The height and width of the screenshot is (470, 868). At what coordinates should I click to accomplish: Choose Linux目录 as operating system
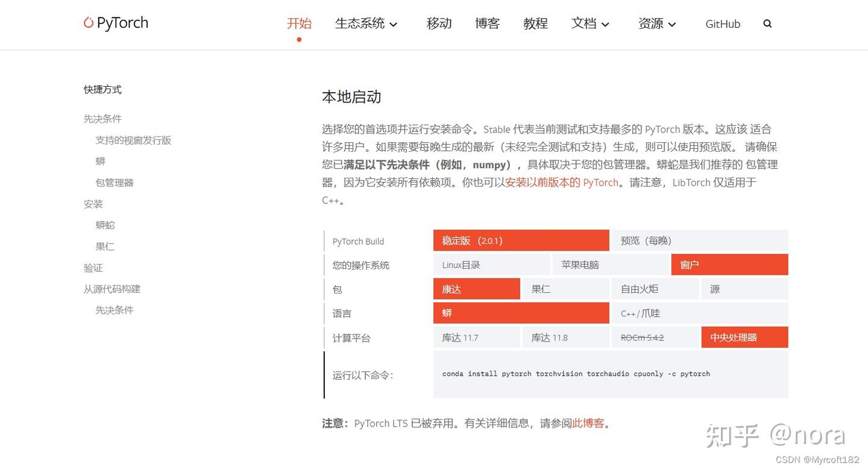491,265
